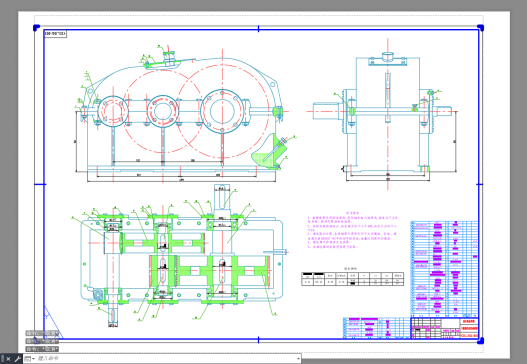
Task: Click the command line drag grip handle
Action: click(2, 359)
